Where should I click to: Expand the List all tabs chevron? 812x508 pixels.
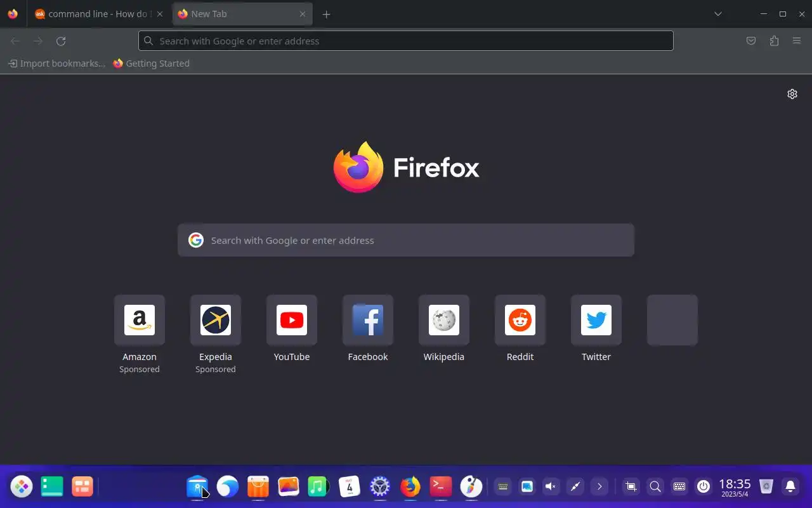(x=718, y=14)
